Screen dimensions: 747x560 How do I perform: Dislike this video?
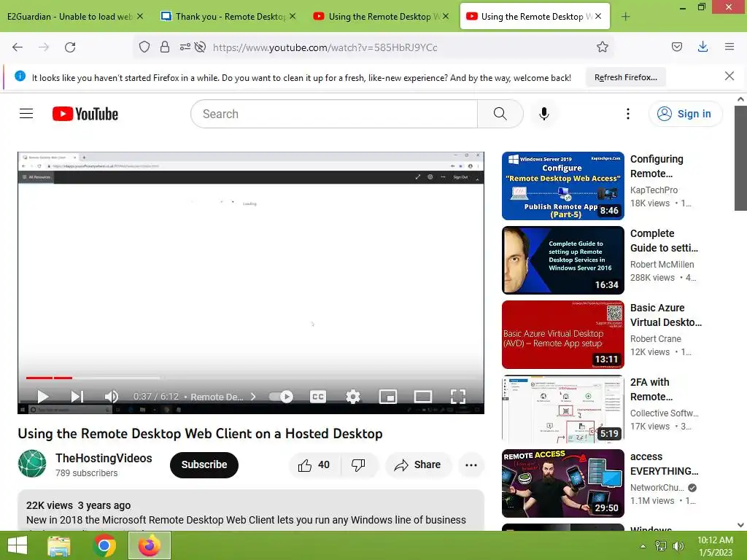[358, 464]
